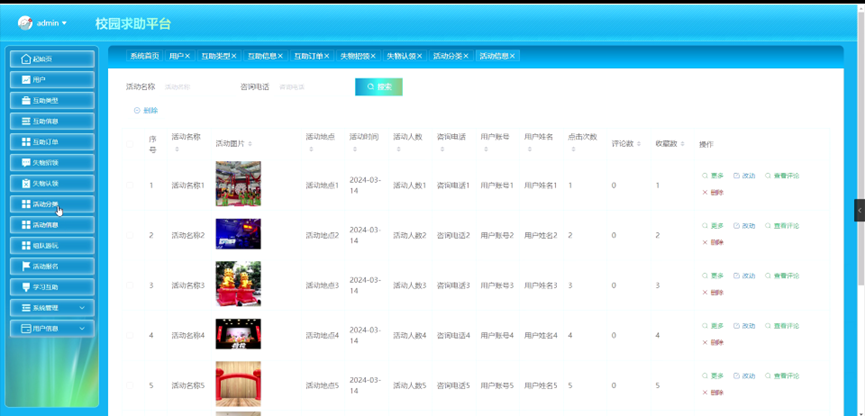865x416 pixels.
Task: Open 组队游玩 in the sidebar
Action: pyautogui.click(x=52, y=246)
